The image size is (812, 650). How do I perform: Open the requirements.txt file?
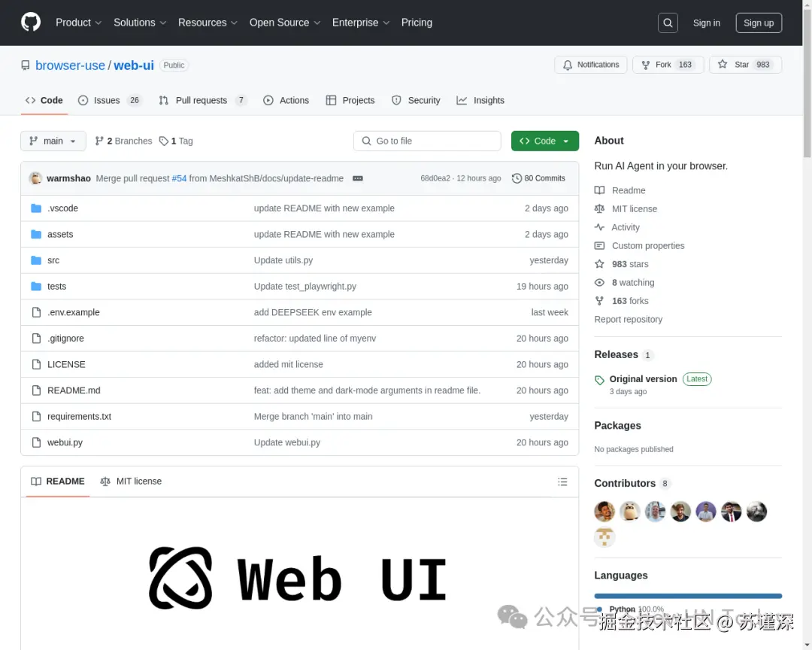pos(79,416)
